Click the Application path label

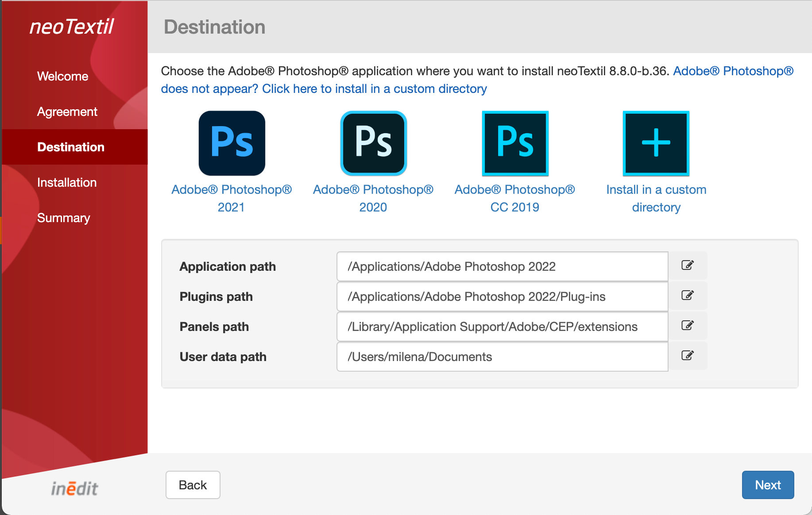tap(228, 266)
